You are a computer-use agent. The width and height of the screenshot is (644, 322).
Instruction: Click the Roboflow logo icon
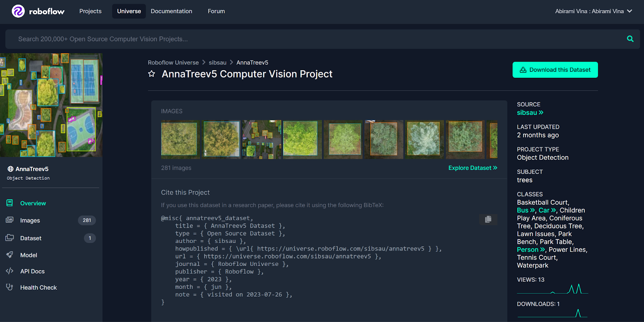click(x=18, y=11)
